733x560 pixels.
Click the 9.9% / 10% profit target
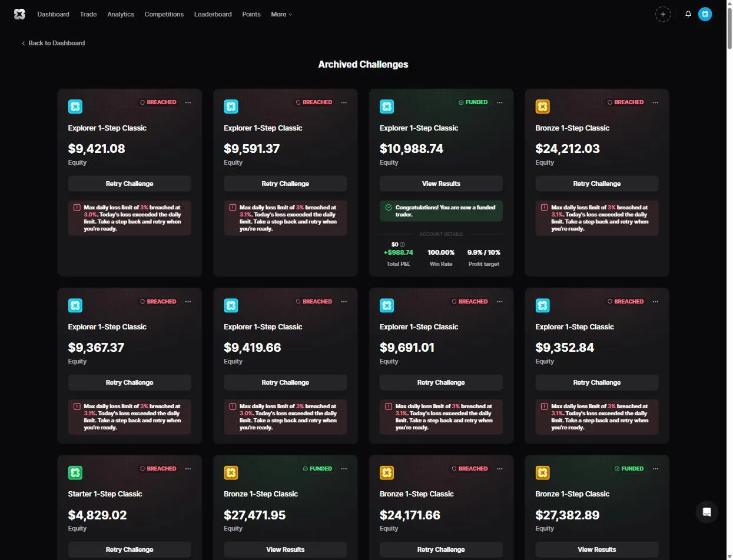[484, 252]
